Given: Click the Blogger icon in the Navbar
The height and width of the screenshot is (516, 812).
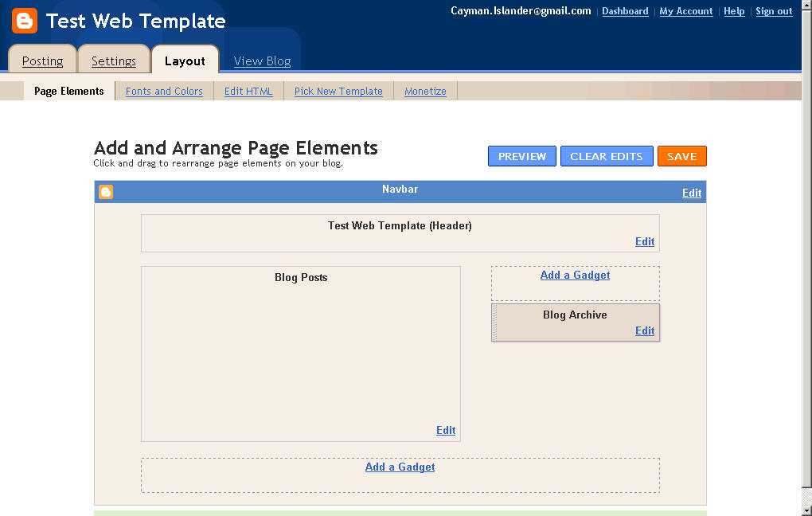Looking at the screenshot, I should 106,192.
